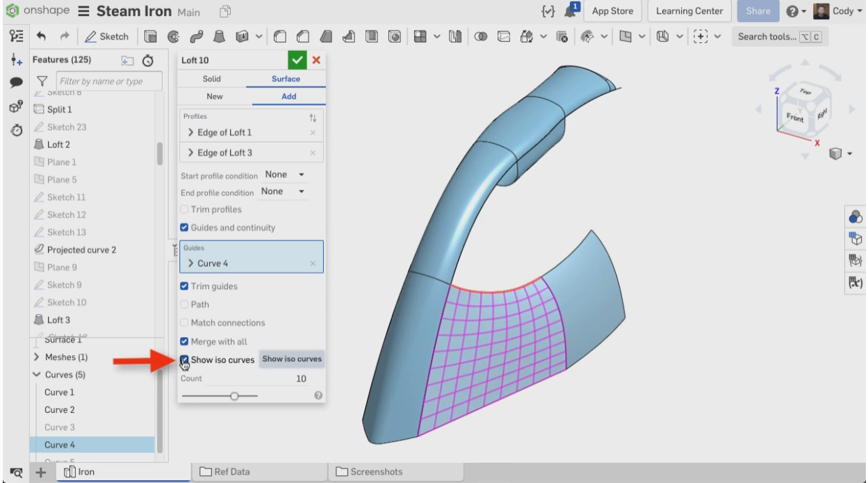Check the Match connections checkbox
Image resolution: width=868 pixels, height=483 pixels.
(x=184, y=323)
